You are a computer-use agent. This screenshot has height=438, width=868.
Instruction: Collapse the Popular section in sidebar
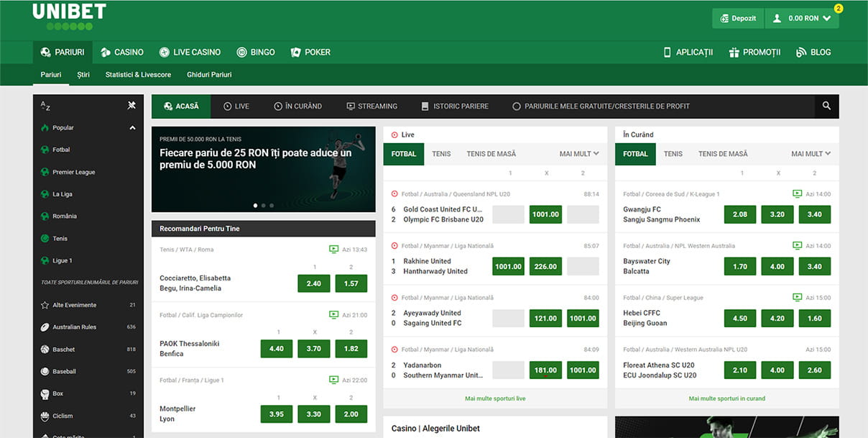(x=132, y=128)
